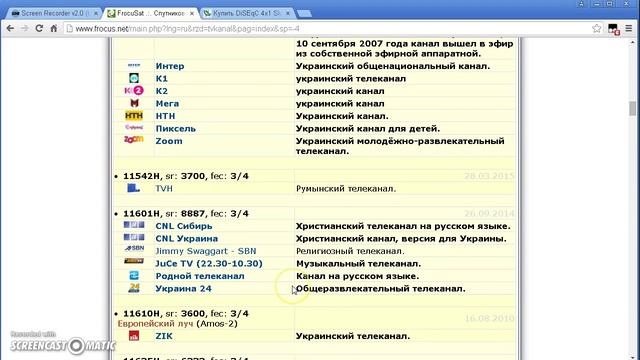Open the Интер channel link
The image size is (640, 360).
click(170, 66)
